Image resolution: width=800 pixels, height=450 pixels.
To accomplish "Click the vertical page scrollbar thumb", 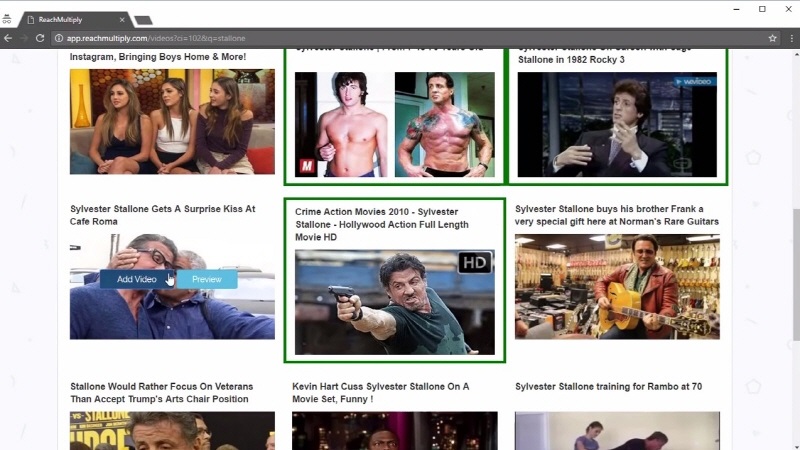I will pos(796,275).
